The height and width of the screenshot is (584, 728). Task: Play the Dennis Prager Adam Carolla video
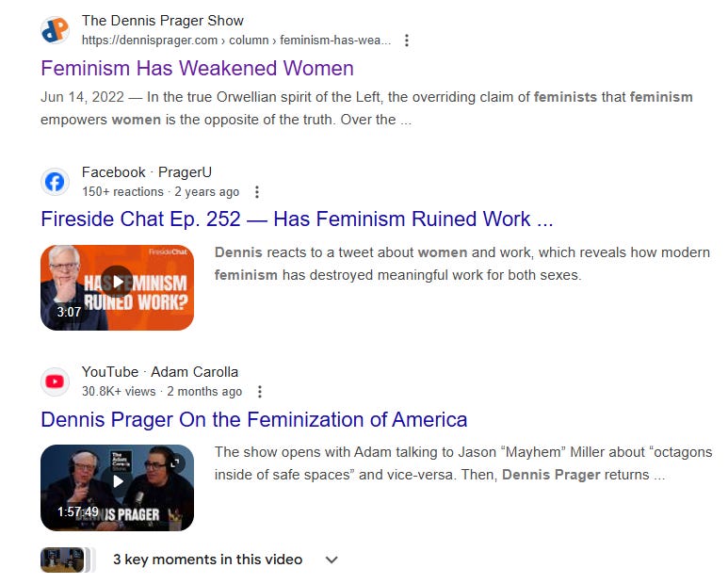118,481
